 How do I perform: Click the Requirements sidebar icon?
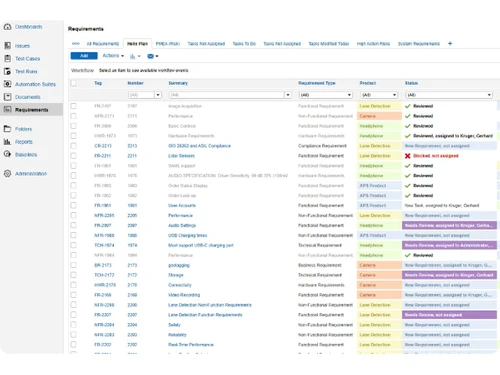click(x=7, y=109)
